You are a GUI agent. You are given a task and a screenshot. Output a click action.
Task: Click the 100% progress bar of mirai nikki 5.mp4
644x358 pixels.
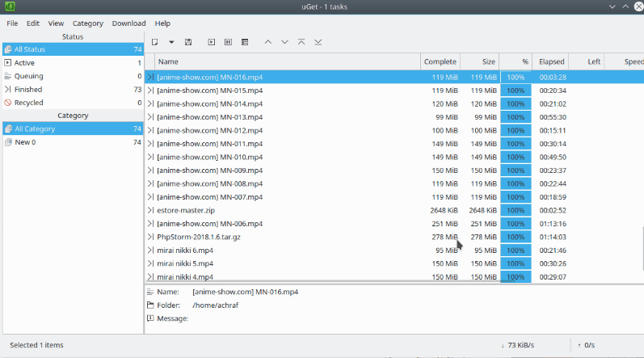(516, 263)
